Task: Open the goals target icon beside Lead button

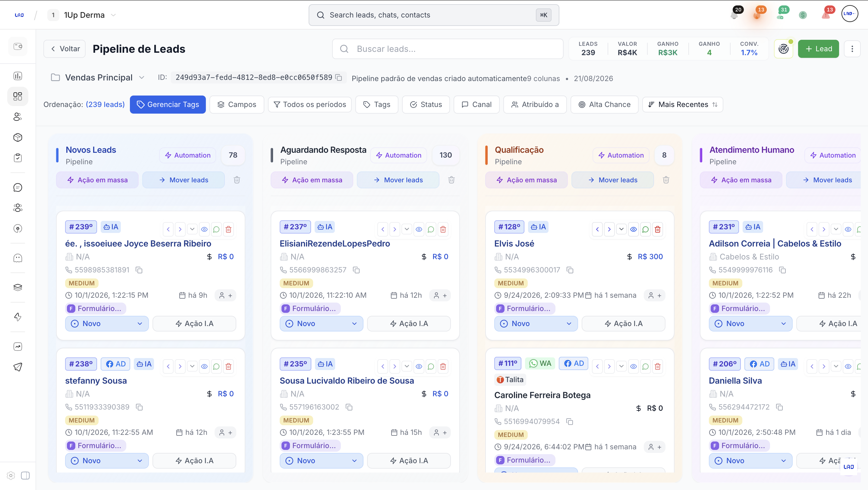Action: [x=783, y=49]
